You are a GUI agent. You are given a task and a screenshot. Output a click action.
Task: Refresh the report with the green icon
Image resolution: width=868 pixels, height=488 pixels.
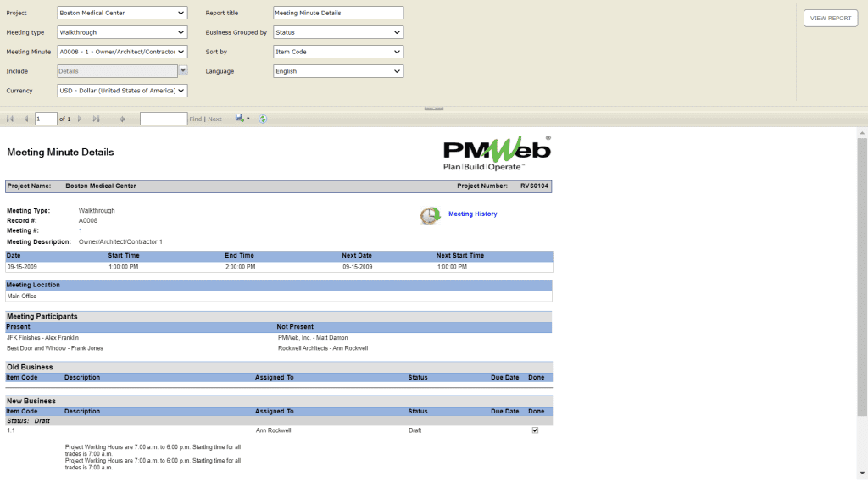point(263,119)
